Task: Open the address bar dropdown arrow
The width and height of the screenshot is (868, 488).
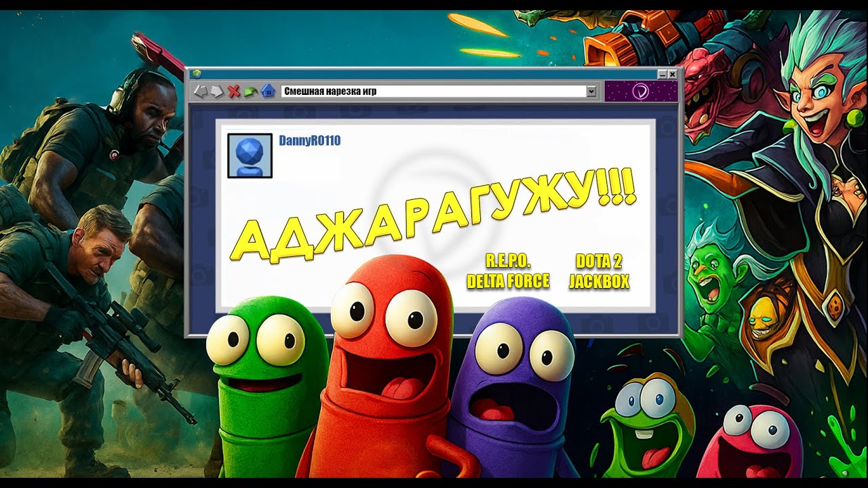Action: point(591,91)
